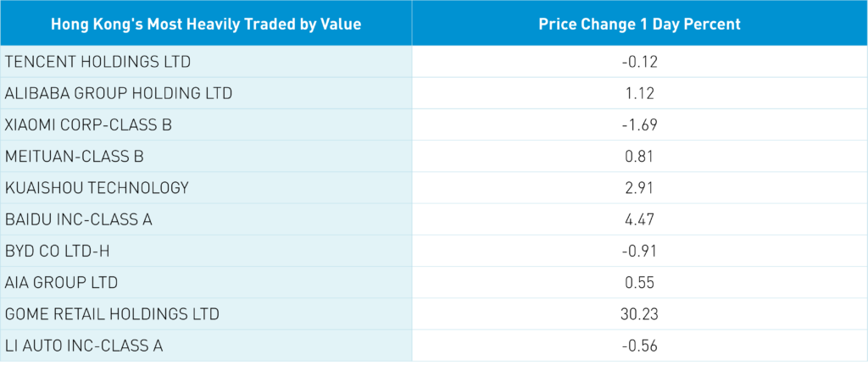
Task: Click GOME RETAIL HOLDINGS LTD entry
Action: [x=112, y=314]
